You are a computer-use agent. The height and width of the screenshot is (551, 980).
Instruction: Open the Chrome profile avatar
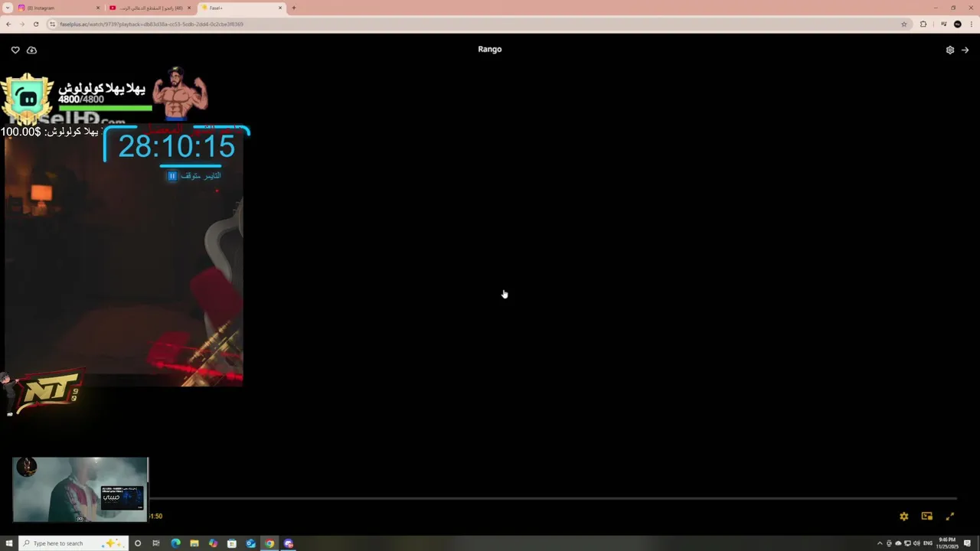958,24
